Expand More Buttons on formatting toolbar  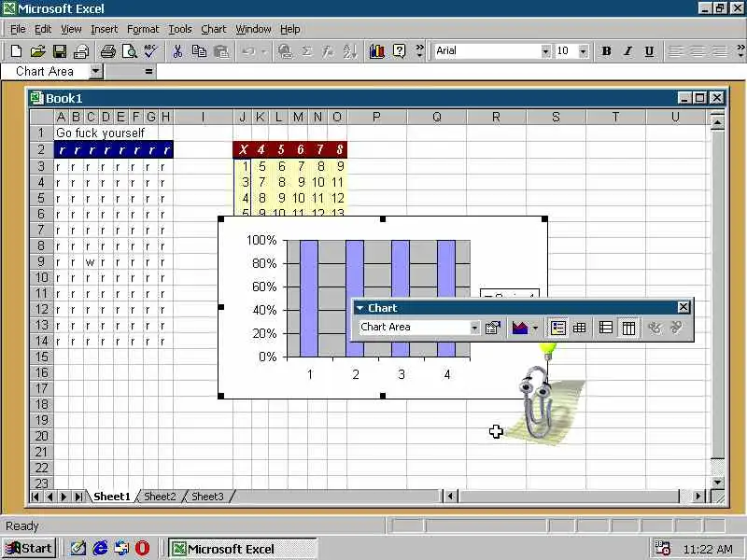tap(740, 51)
